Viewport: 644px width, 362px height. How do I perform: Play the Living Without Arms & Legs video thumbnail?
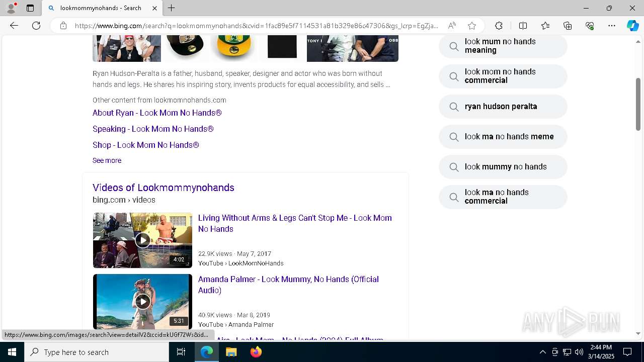tap(142, 240)
